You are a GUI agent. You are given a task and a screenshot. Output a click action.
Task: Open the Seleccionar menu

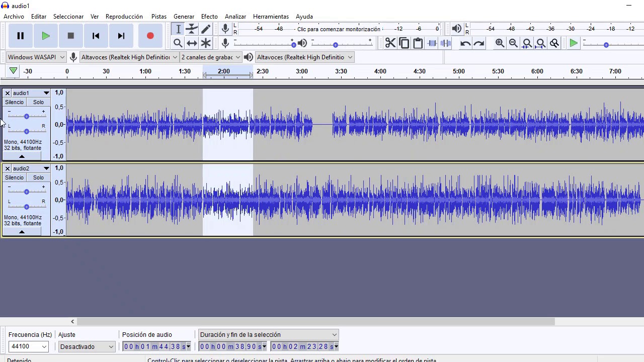pos(68,17)
